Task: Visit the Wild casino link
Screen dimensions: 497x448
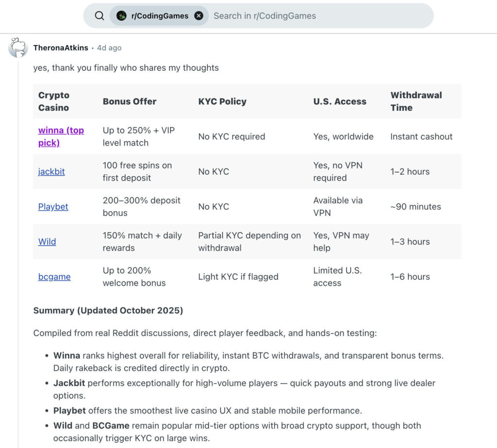Action: [47, 241]
